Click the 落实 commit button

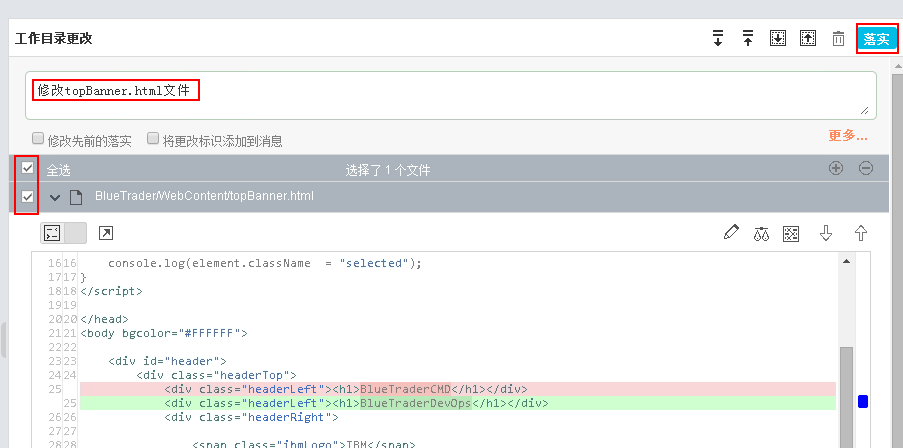point(876,39)
